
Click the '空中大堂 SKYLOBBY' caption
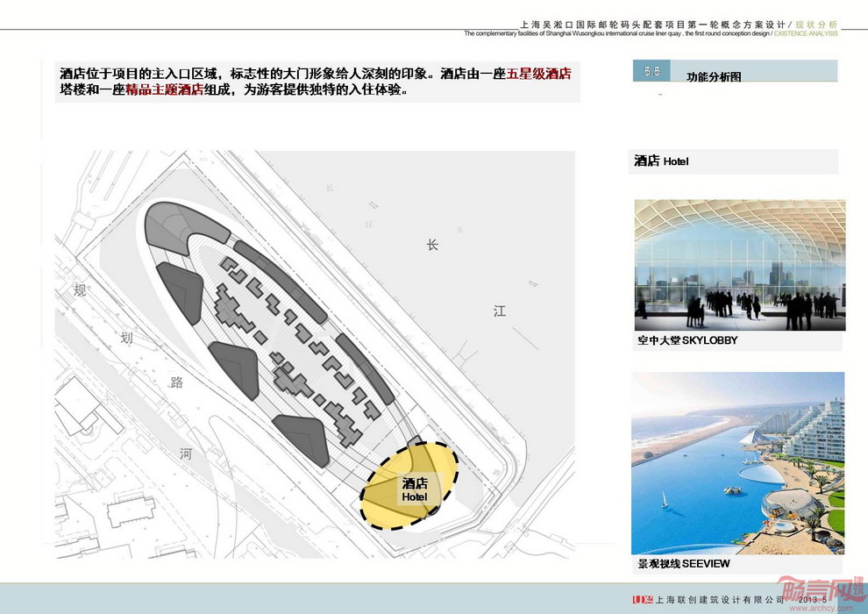point(687,340)
